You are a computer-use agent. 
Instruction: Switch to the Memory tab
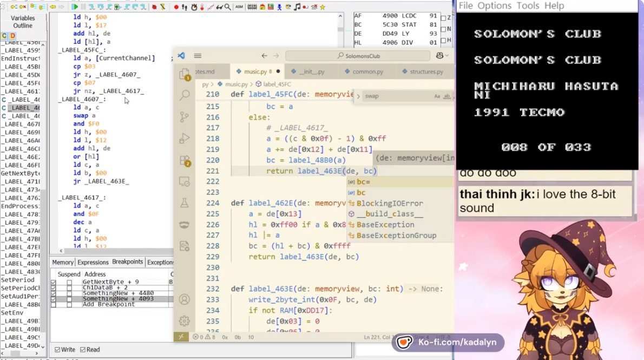coord(63,263)
